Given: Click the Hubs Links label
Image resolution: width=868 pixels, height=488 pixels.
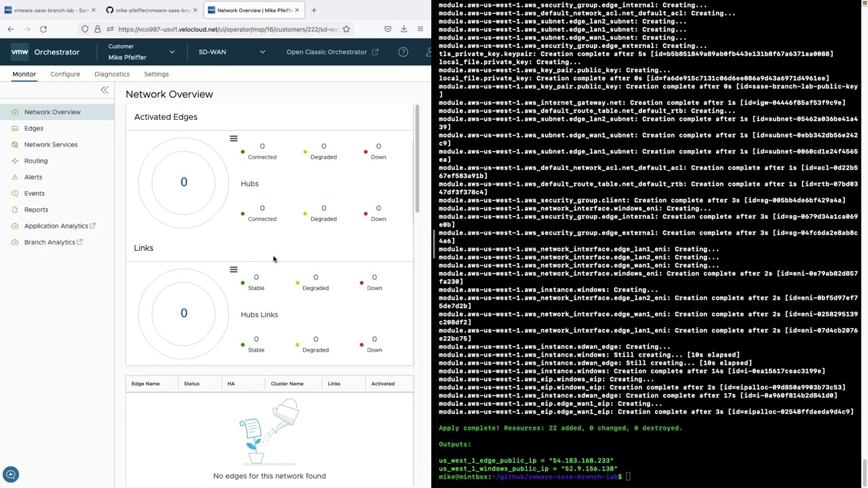Looking at the screenshot, I should tap(259, 314).
